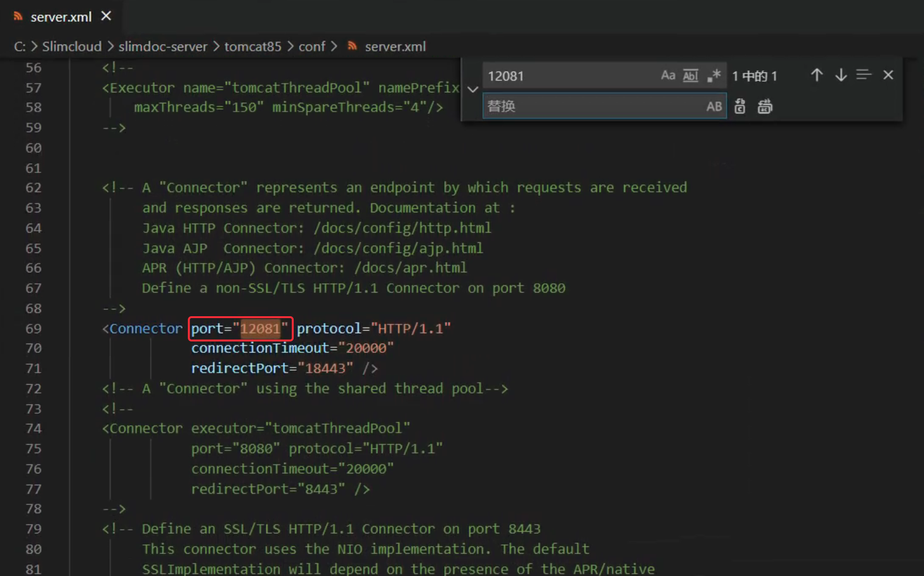Click line number 62 in gutter
924x576 pixels.
click(x=34, y=188)
